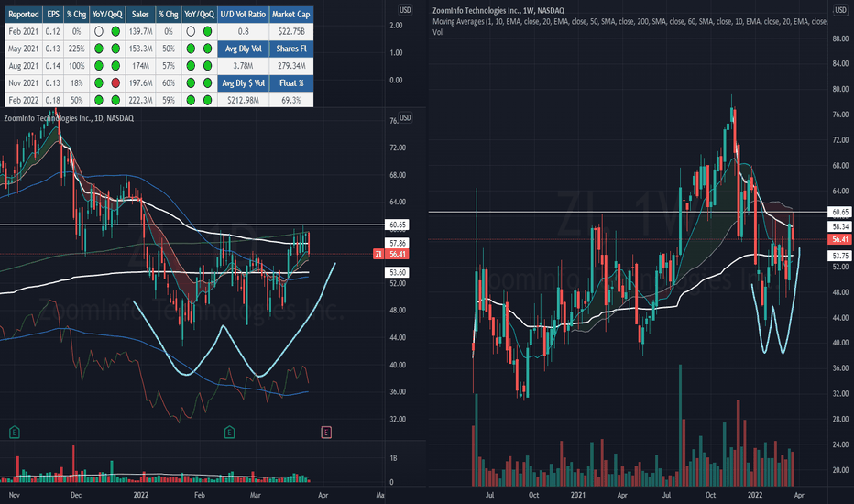Click the first earnings E marker near November
The height and width of the screenshot is (504, 854).
pyautogui.click(x=15, y=433)
